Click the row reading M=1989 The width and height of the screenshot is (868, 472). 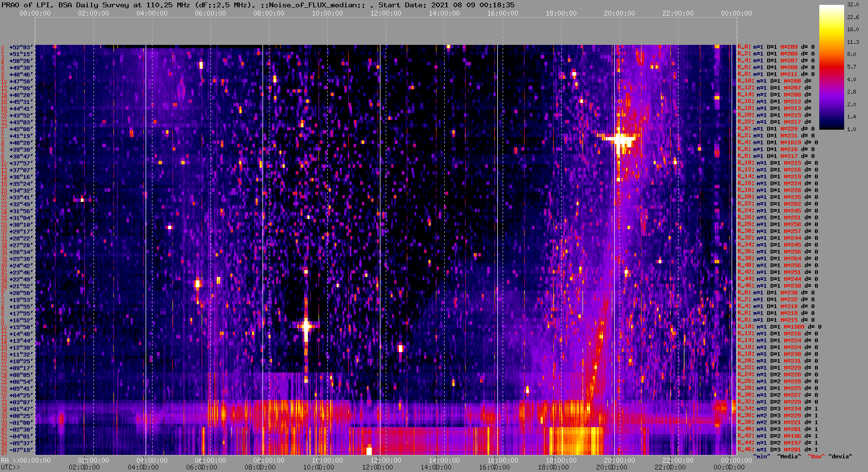[779, 327]
